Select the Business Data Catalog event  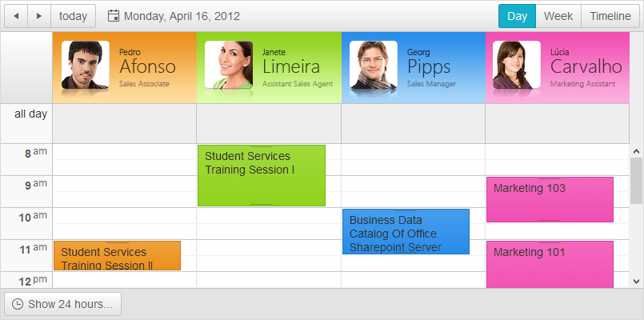point(406,232)
